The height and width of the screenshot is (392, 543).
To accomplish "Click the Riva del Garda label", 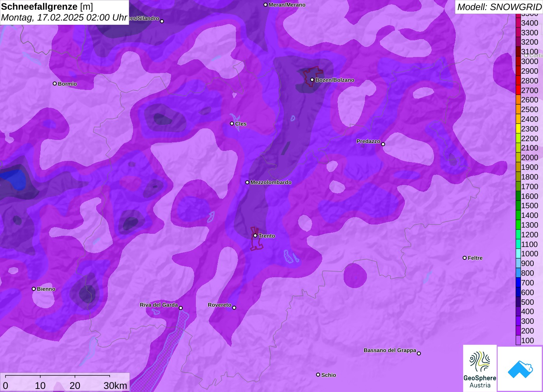I will tap(159, 305).
